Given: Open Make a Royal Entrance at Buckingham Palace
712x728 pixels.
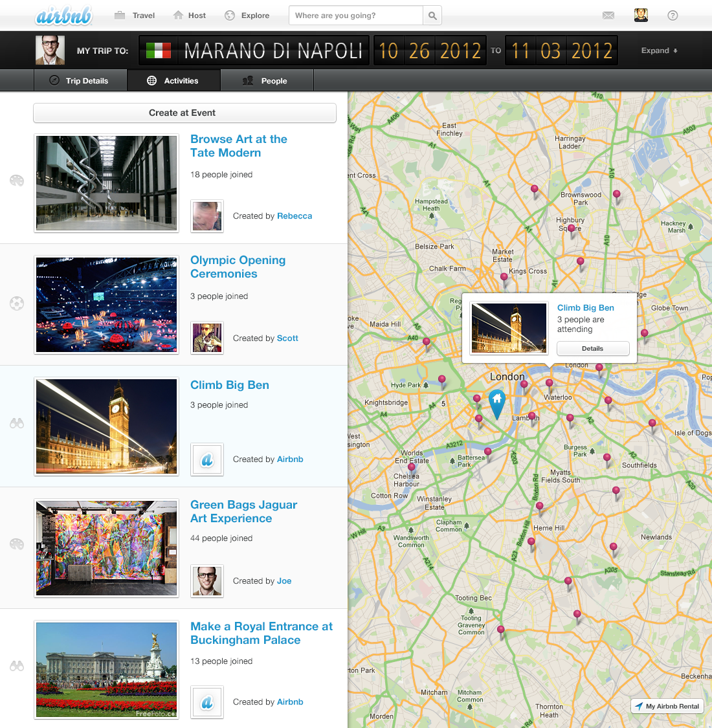Looking at the screenshot, I should pos(261,633).
